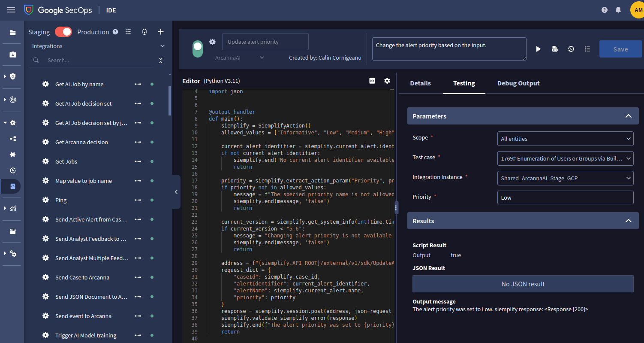This screenshot has width=644, height=343.
Task: Run the action with play button
Action: pos(539,49)
